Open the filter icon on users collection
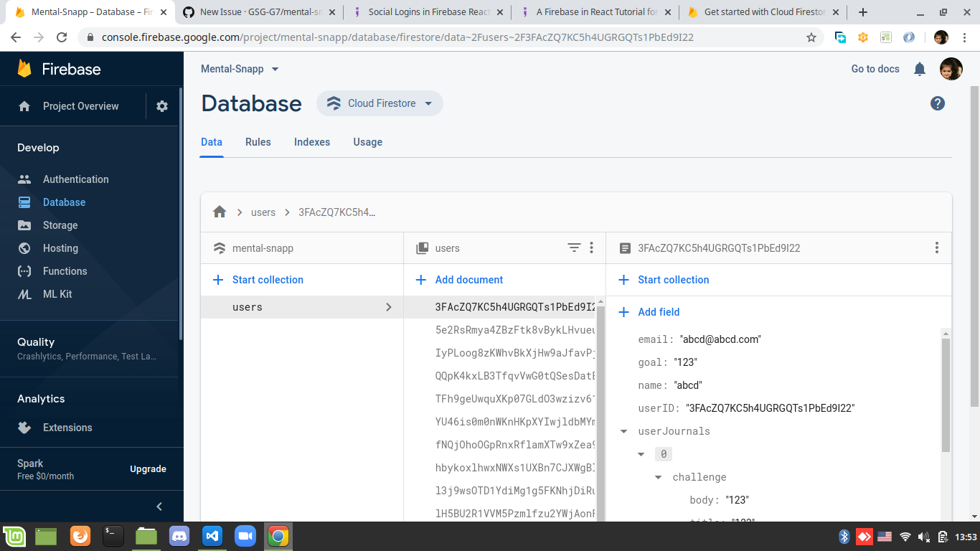The image size is (980, 551). (x=574, y=247)
